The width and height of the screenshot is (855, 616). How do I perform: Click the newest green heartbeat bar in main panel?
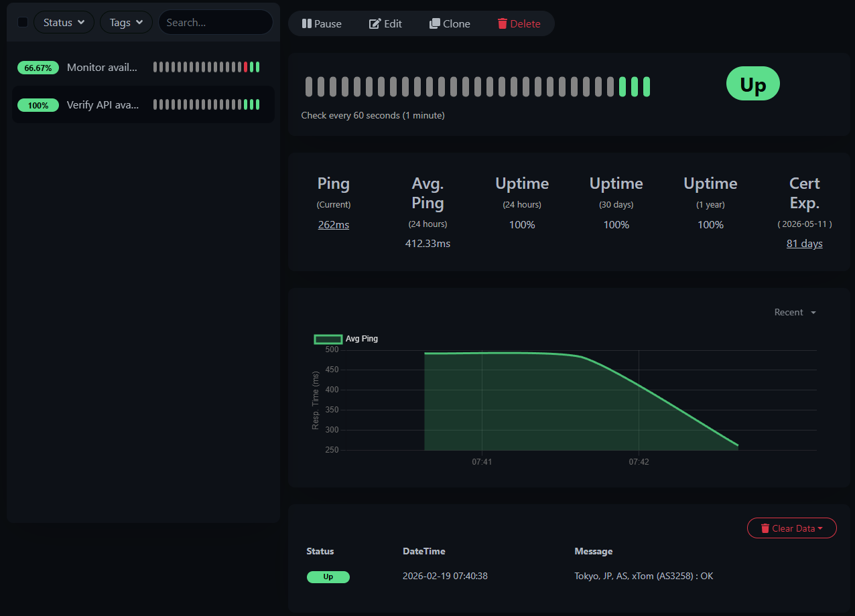coord(647,86)
